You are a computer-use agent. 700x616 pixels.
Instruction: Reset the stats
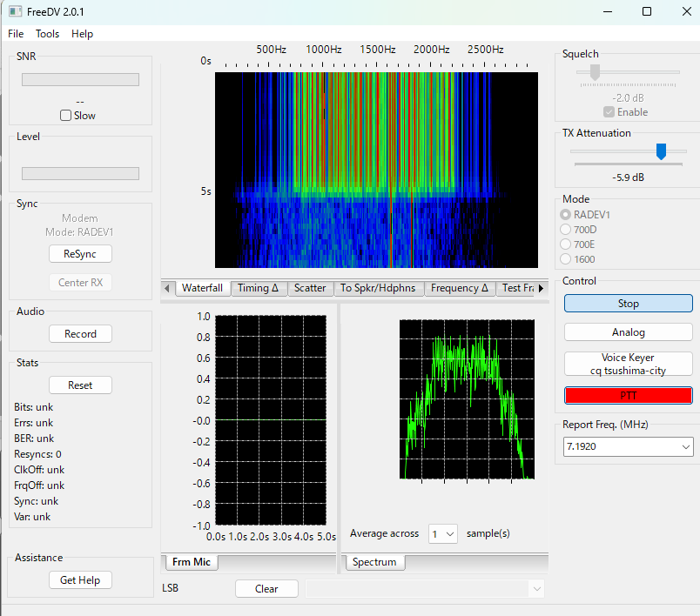[80, 385]
